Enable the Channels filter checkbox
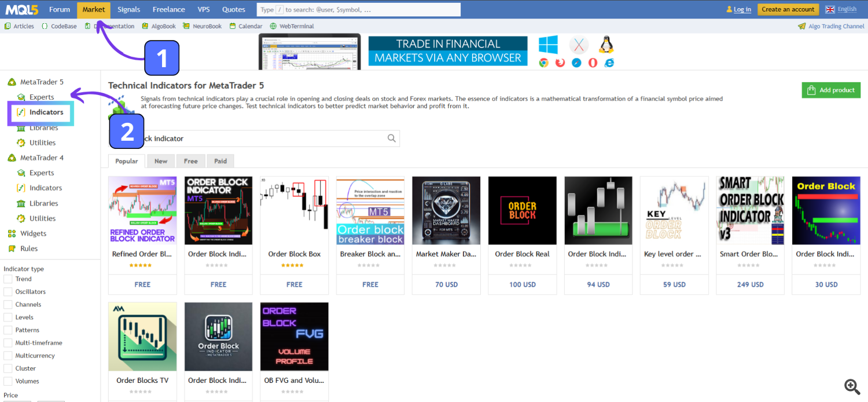This screenshot has height=402, width=868. pos(8,305)
